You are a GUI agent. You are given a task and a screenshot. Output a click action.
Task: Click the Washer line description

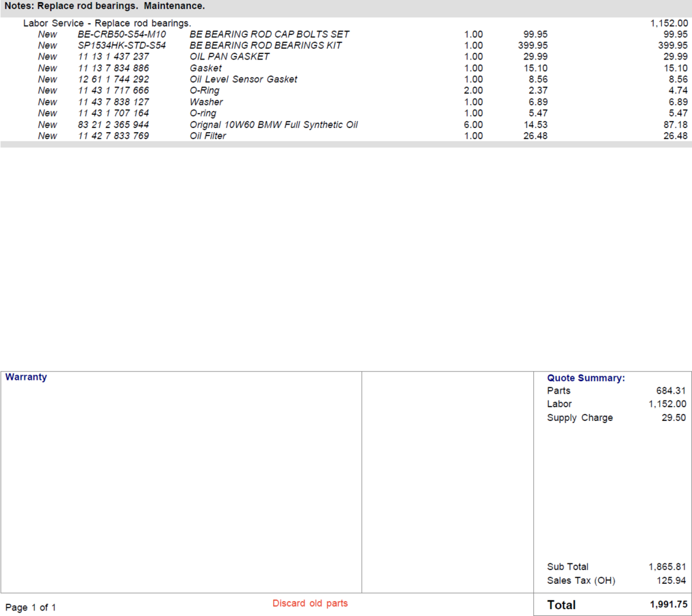[x=206, y=102]
